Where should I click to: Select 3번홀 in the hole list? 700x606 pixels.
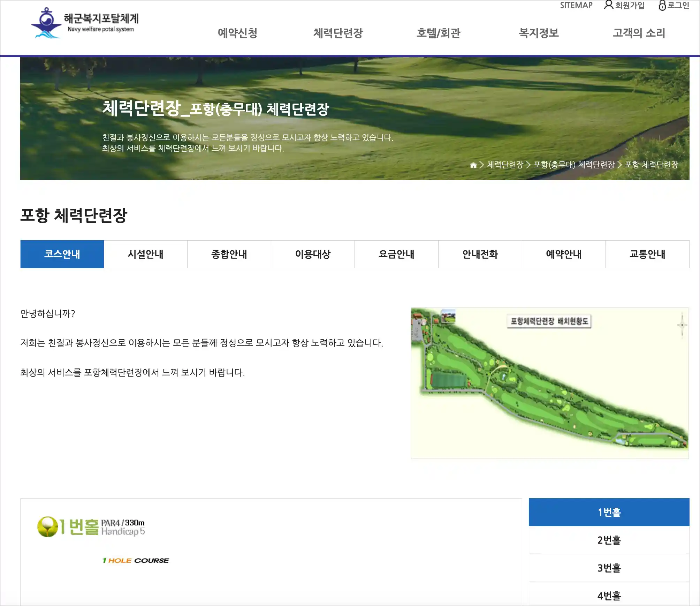609,568
